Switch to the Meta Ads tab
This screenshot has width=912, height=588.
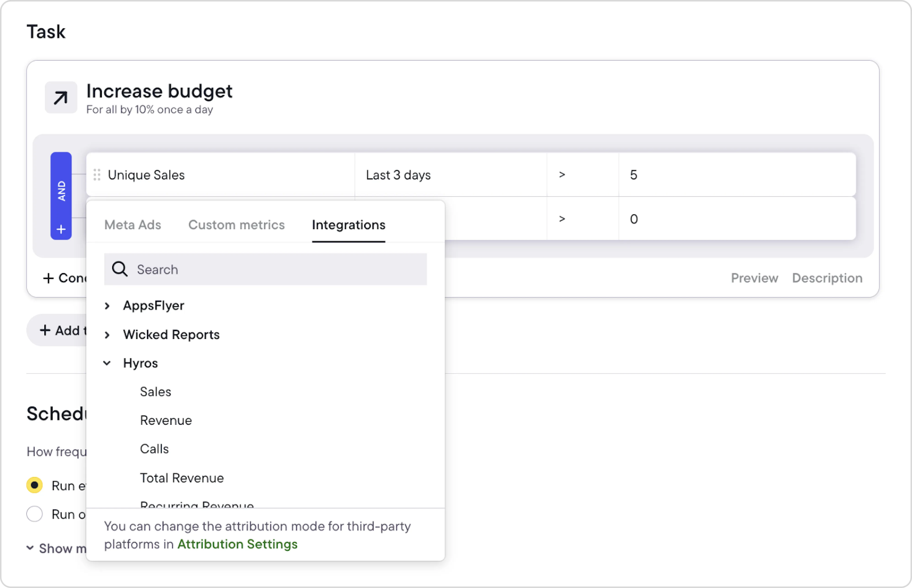tap(132, 225)
